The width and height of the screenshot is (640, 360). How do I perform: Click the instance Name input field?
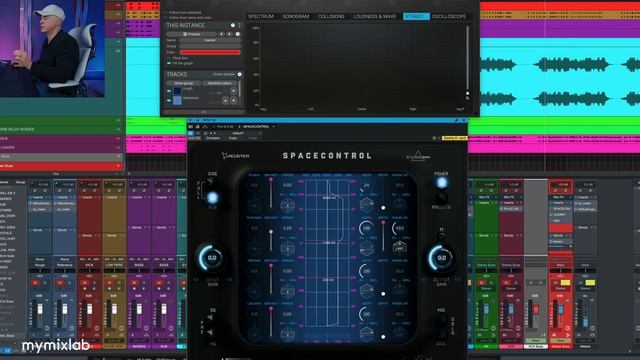tap(210, 40)
